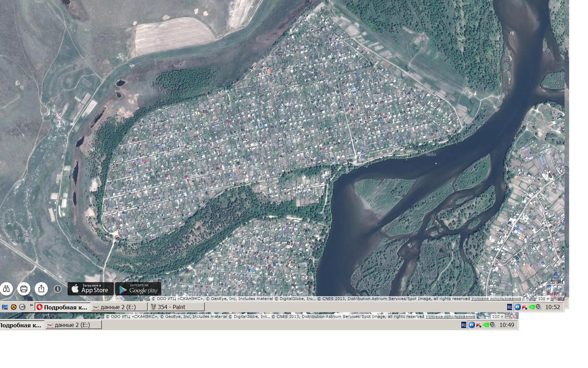Viewport: 588px width, 368px height.
Task: Click blue 'm' tray icon beside 10:49 clock
Action: (471, 325)
